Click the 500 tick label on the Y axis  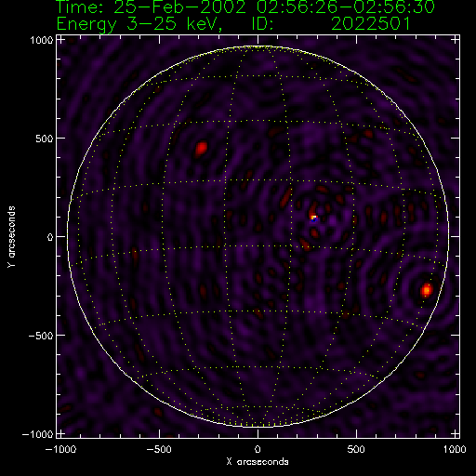(x=45, y=139)
